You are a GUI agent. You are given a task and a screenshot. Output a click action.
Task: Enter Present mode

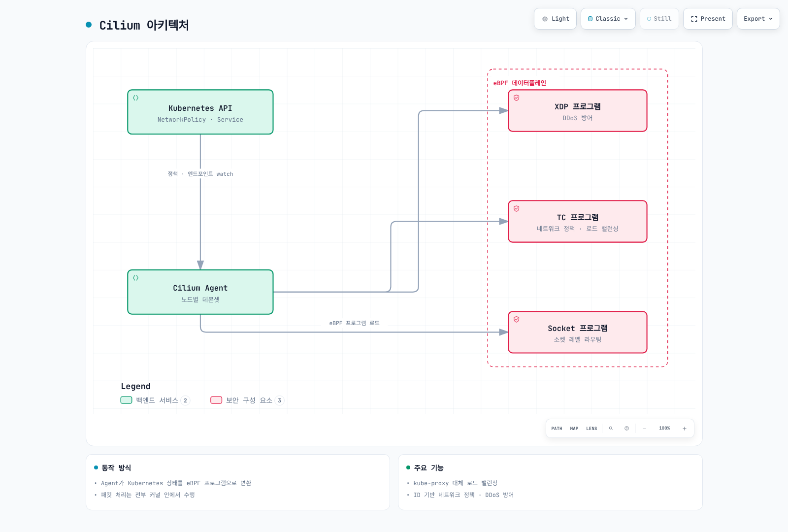708,19
